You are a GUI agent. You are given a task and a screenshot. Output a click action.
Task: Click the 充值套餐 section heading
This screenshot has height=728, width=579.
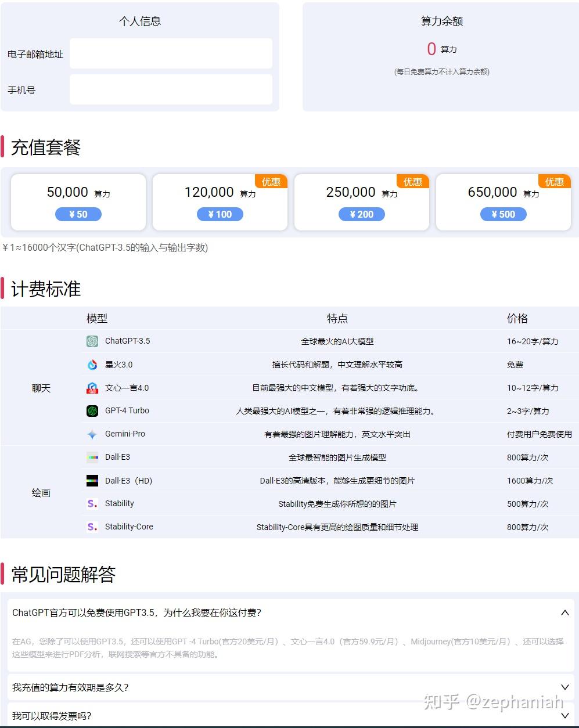click(x=46, y=147)
